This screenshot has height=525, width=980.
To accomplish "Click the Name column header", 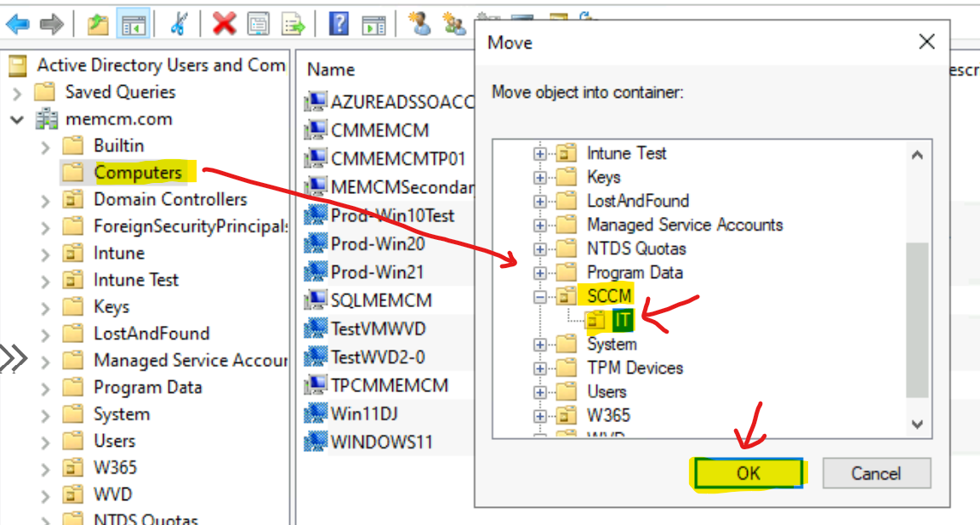I will (x=331, y=70).
